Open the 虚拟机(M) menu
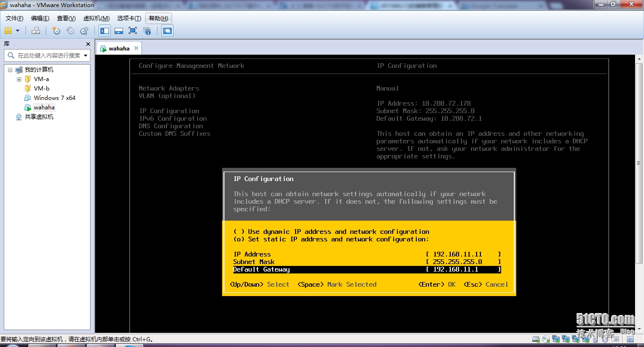This screenshot has width=644, height=347. point(96,18)
